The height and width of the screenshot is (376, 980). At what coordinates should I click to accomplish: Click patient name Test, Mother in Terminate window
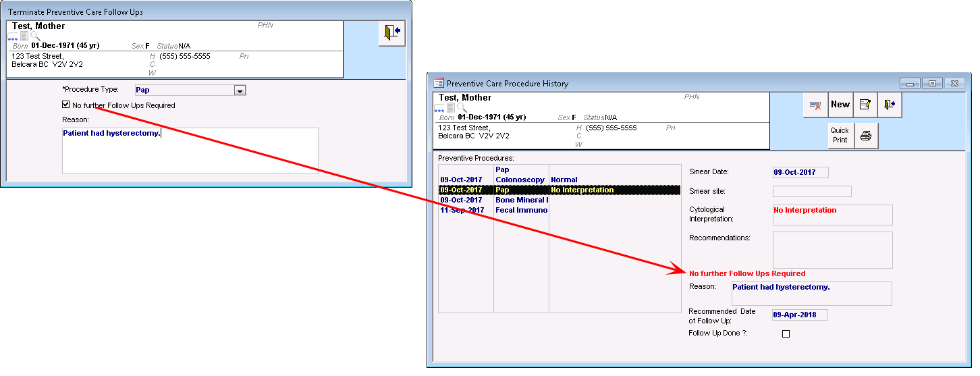pos(38,26)
